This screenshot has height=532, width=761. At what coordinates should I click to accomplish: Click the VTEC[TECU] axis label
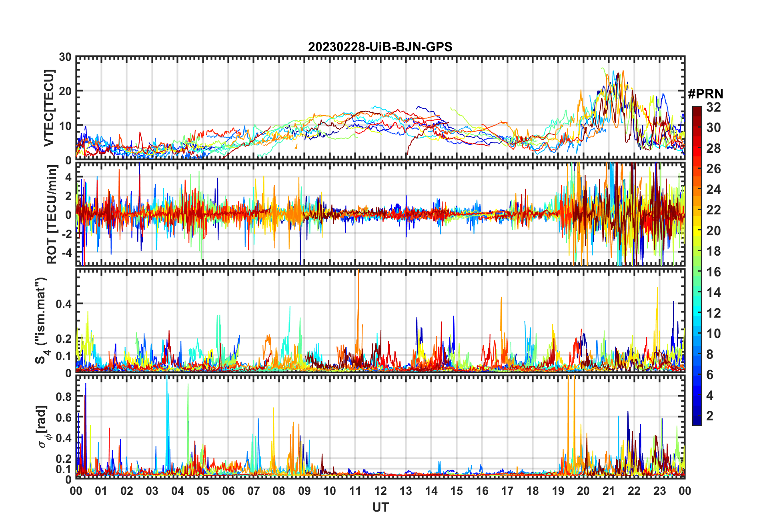pyautogui.click(x=48, y=108)
